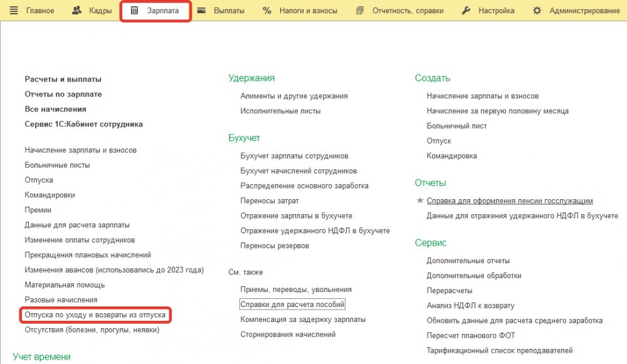Open Начисление зарплаты и взносов in left list
Image resolution: width=627 pixels, height=364 pixels.
pyautogui.click(x=80, y=150)
